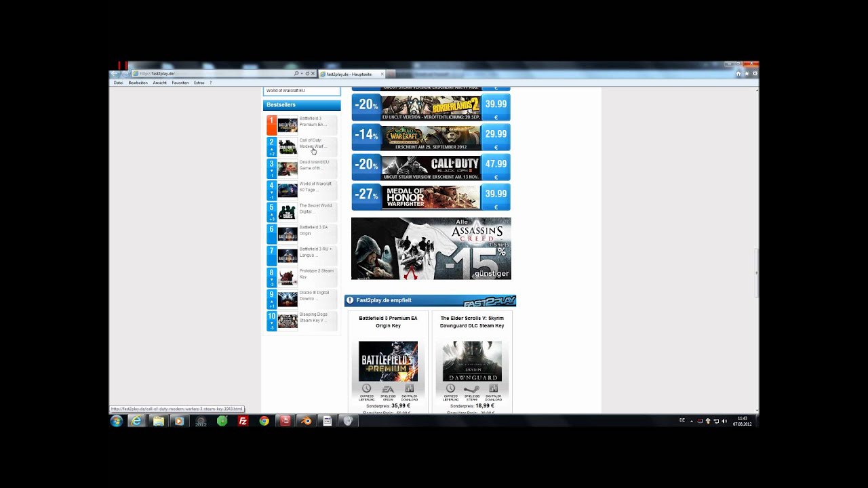Click the address bar URL field
The height and width of the screenshot is (488, 868).
click(214, 73)
